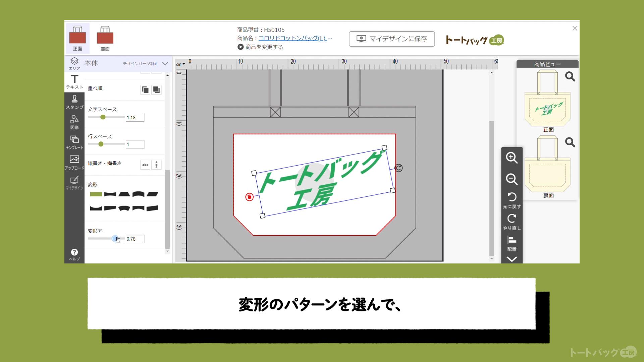
Task: Open the 配置 alignment tool
Action: [512, 243]
